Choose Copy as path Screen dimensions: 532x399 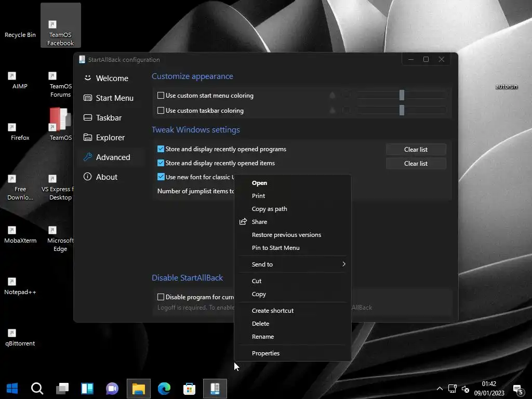(x=292, y=209)
